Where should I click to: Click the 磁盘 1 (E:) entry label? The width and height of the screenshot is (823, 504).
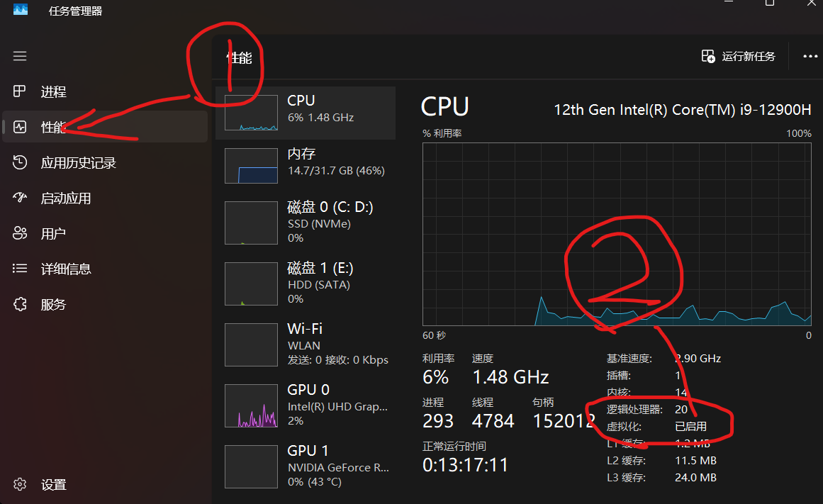click(320, 268)
